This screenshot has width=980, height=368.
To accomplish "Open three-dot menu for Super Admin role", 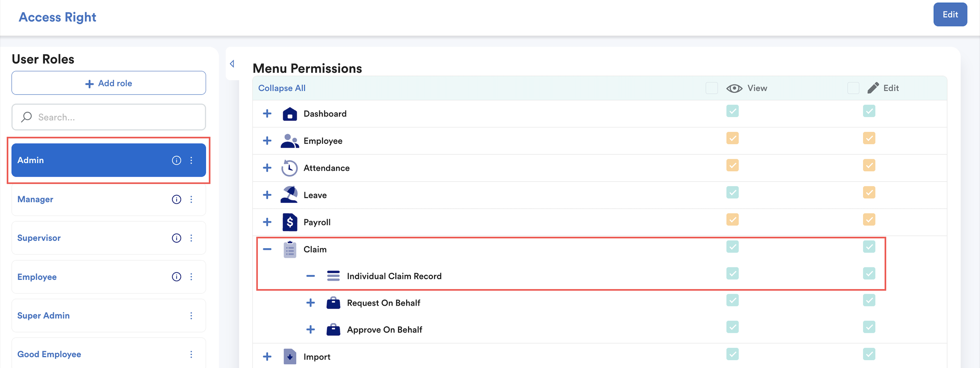I will click(x=191, y=316).
